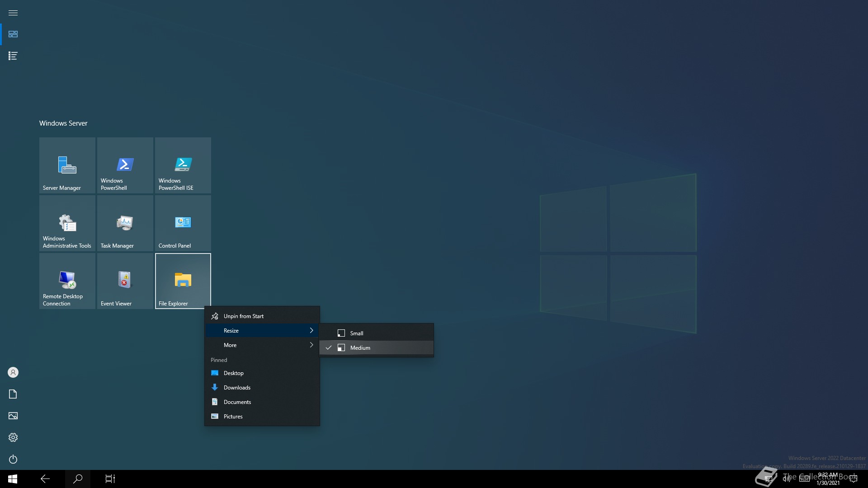Screen dimensions: 868x488
Task: Open the Windows PowerShell ISE tile
Action: click(183, 165)
